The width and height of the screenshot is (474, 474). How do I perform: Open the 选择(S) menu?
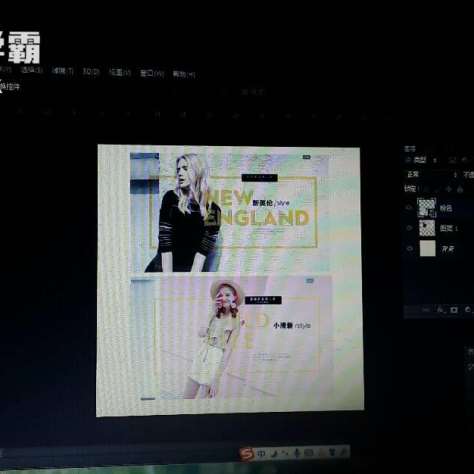point(32,70)
